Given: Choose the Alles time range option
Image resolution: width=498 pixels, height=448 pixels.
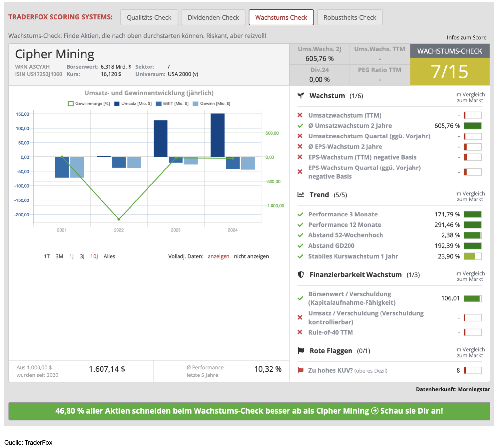Looking at the screenshot, I should tap(109, 256).
